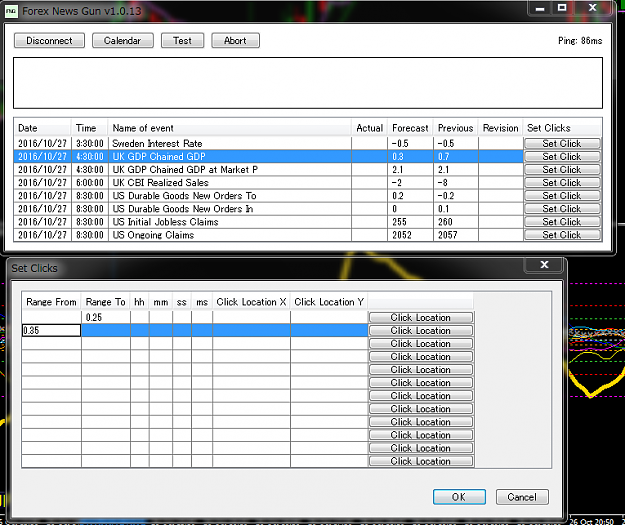Image resolution: width=625 pixels, height=525 pixels.
Task: Click the empty log text area
Action: coord(308,83)
